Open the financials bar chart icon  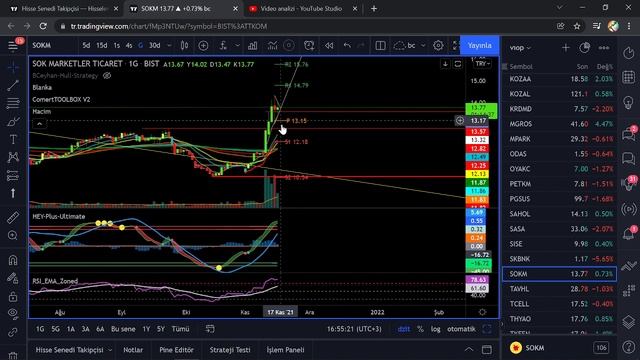(253, 46)
